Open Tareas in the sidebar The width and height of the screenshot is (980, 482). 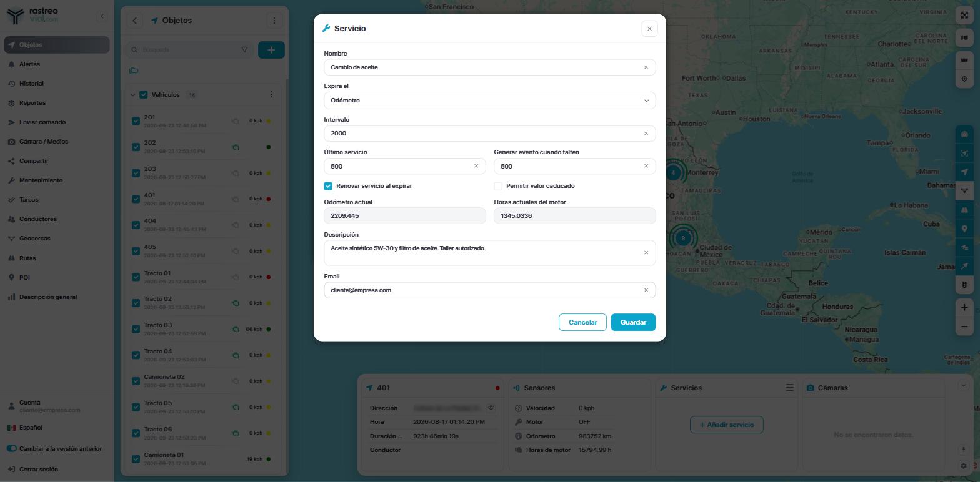click(57, 200)
